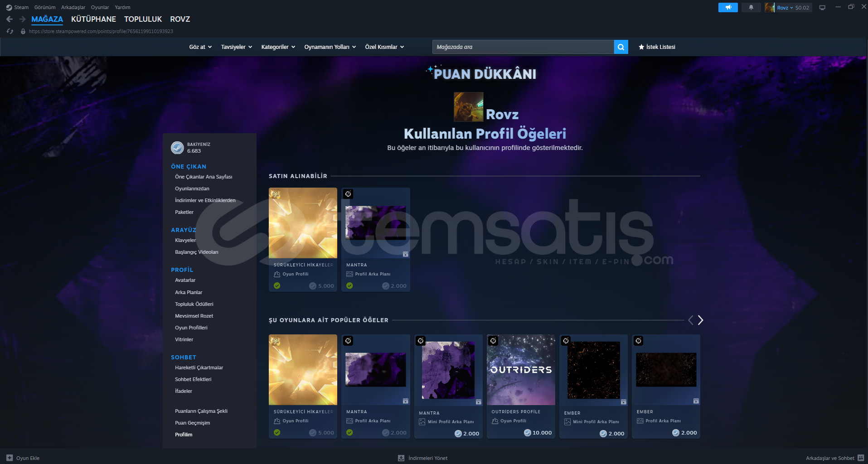The image size is (868, 464).
Task: Open Rovz's large profile avatar
Action: pyautogui.click(x=469, y=107)
